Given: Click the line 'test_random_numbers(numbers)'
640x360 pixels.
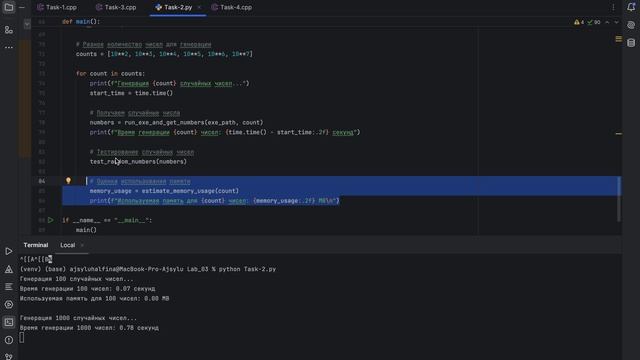Looking at the screenshot, I should click(138, 162).
